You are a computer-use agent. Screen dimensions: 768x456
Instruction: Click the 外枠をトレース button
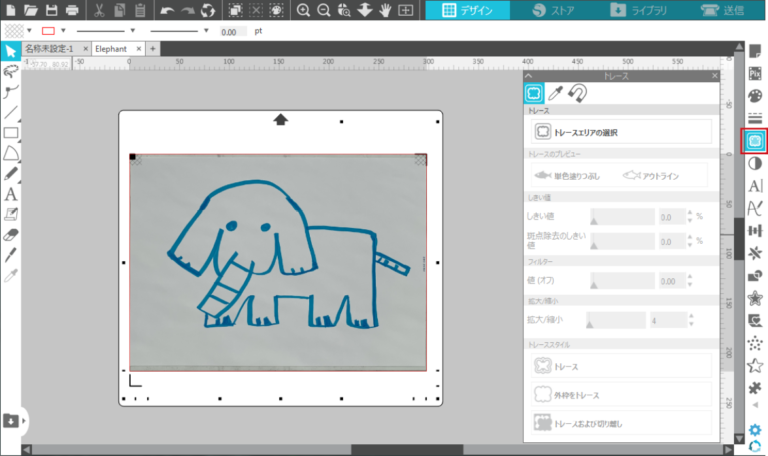[621, 394]
